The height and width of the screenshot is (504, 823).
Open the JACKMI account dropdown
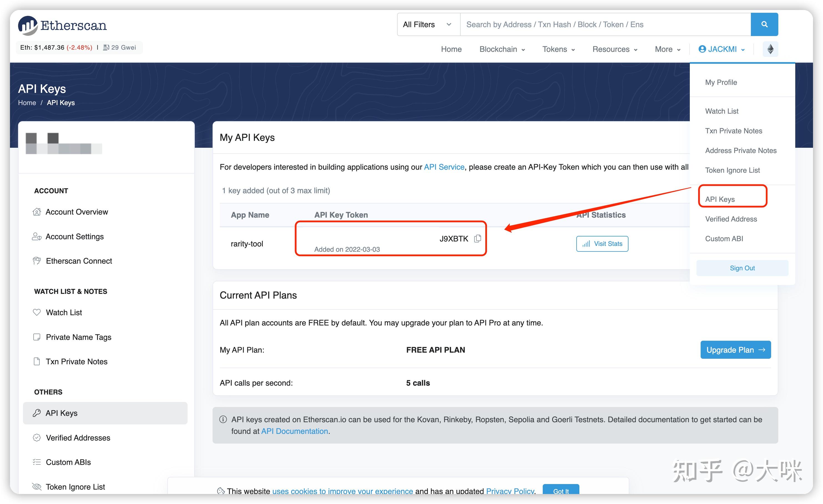[721, 49]
